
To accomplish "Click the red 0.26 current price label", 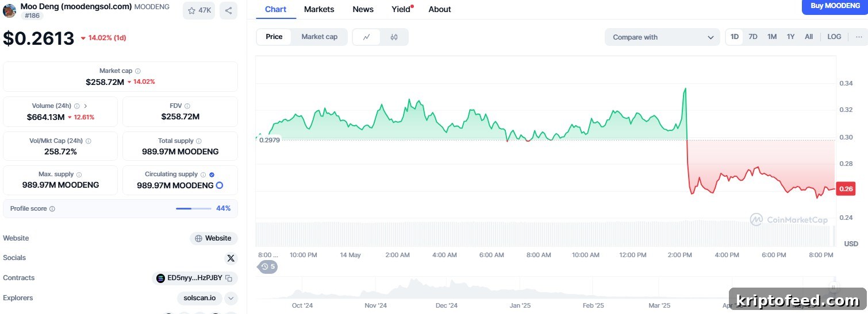I will click(846, 189).
